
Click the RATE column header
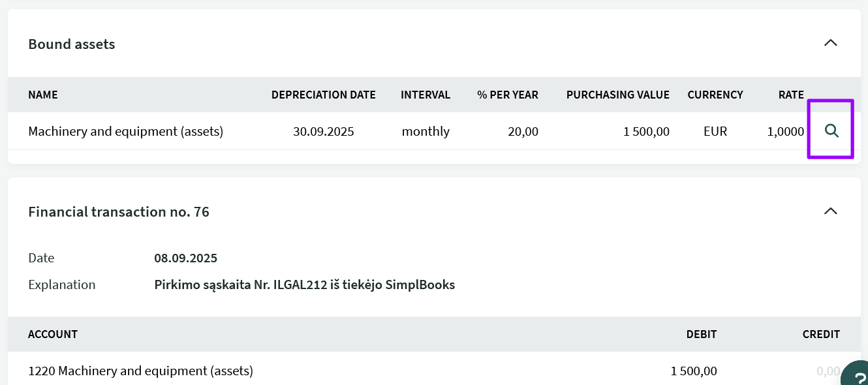(791, 95)
